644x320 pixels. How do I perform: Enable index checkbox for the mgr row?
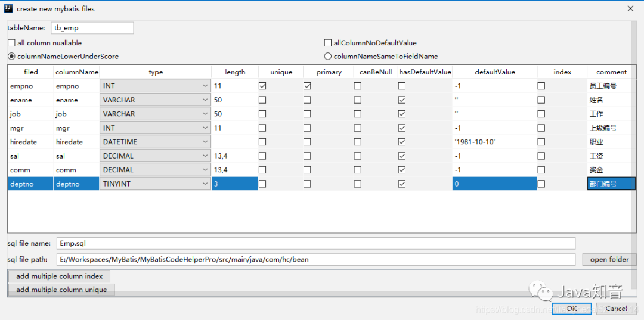coord(541,128)
